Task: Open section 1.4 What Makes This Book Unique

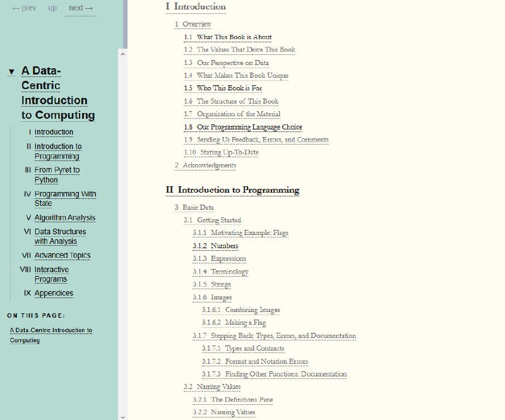Action: (x=236, y=75)
